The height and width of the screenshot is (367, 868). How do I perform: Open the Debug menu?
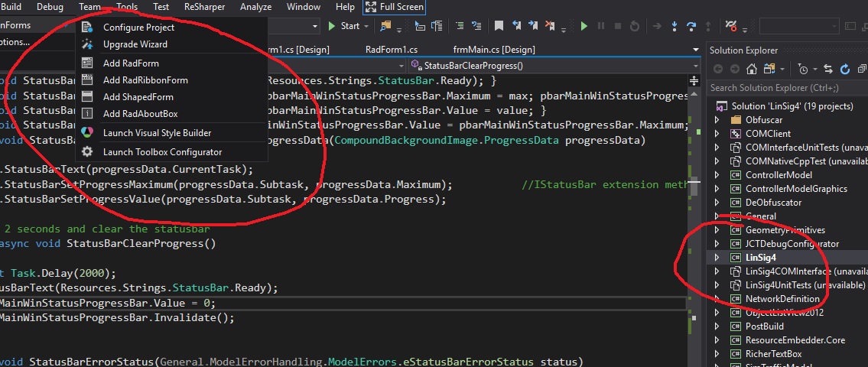click(50, 7)
